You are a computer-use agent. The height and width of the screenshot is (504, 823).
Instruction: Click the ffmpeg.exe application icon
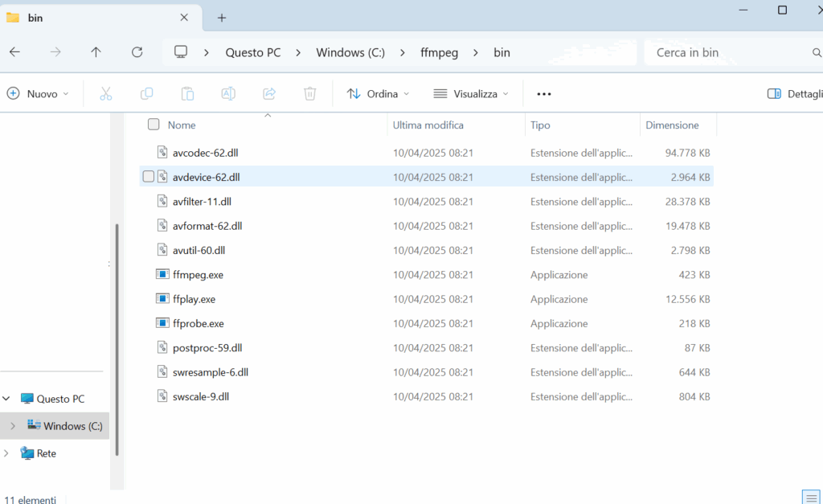[x=162, y=274]
